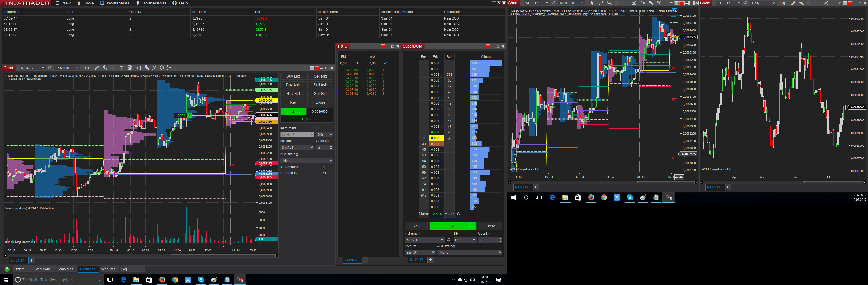This screenshot has height=285, width=868.
Task: Click Buy Mkt button in Chart Trader
Action: [x=293, y=76]
